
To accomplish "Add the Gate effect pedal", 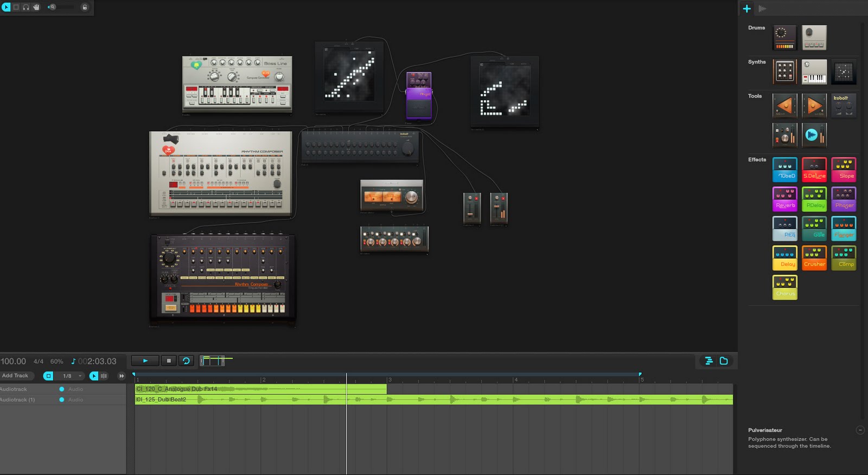I will [814, 228].
